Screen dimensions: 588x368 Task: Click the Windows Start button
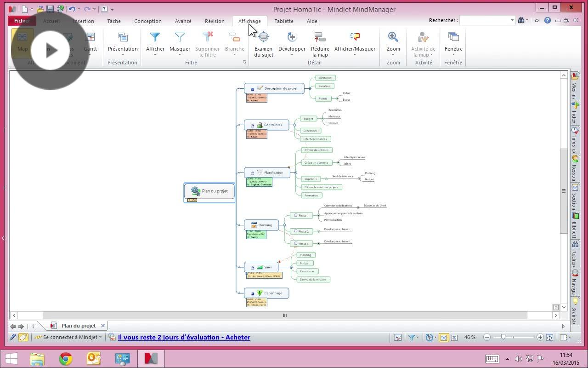(11, 359)
